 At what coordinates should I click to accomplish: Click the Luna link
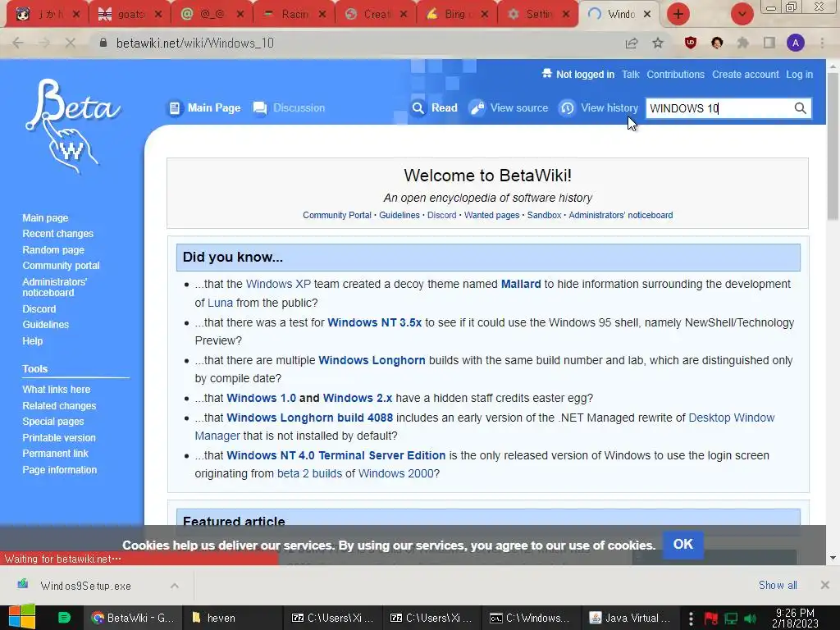(x=220, y=303)
